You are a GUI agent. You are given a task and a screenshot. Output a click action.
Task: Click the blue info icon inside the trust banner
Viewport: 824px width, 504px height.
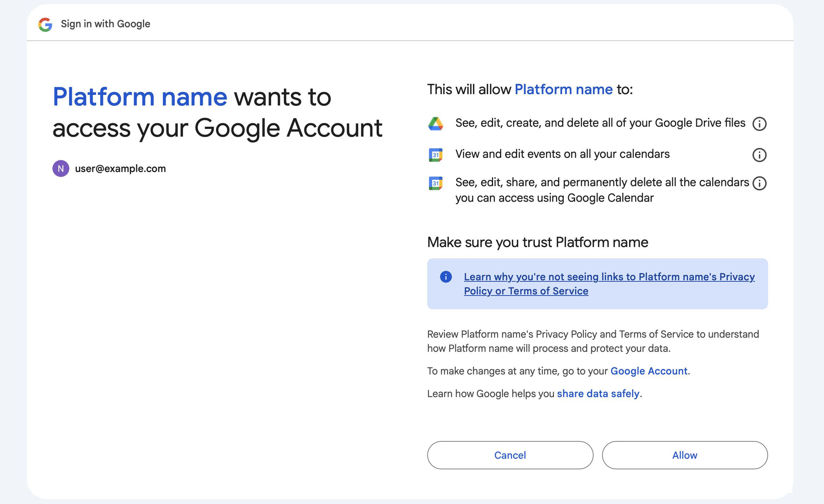click(x=446, y=277)
